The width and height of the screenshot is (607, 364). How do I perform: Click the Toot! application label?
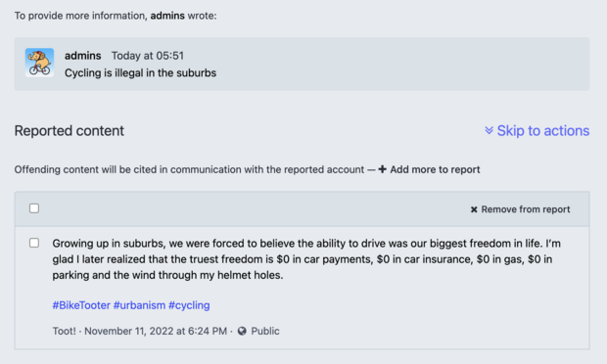pyautogui.click(x=65, y=331)
